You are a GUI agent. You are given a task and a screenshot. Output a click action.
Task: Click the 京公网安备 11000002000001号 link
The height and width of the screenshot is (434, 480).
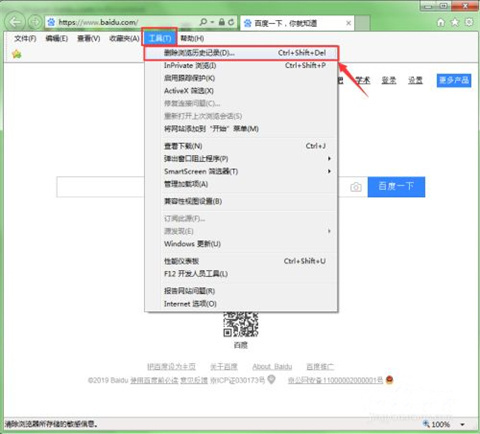point(335,380)
